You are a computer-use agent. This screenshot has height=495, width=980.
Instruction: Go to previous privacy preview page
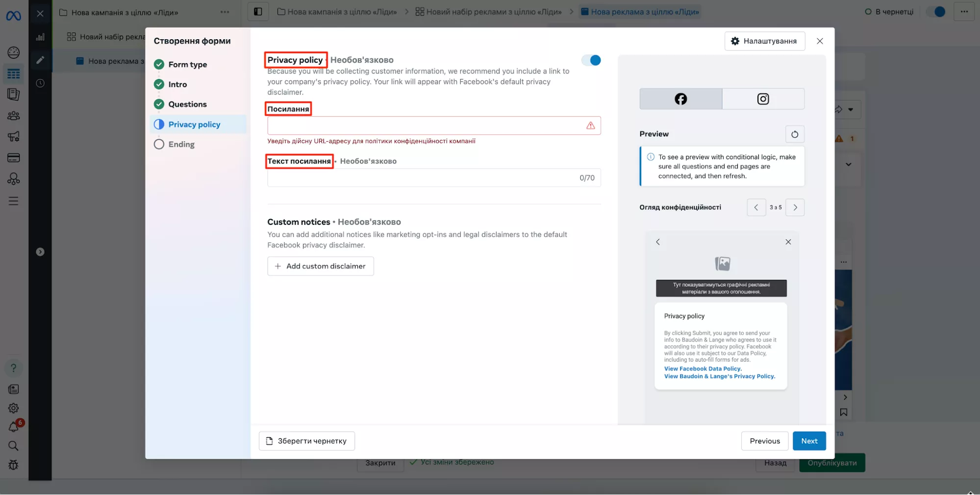tap(756, 207)
